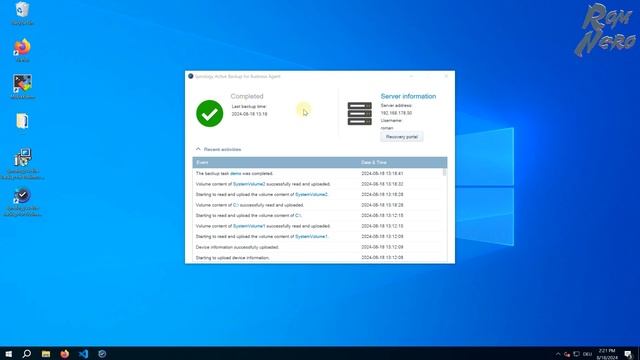Click SystemVolume2 link in successfully uploaded row
The image size is (640, 360).
[249, 184]
